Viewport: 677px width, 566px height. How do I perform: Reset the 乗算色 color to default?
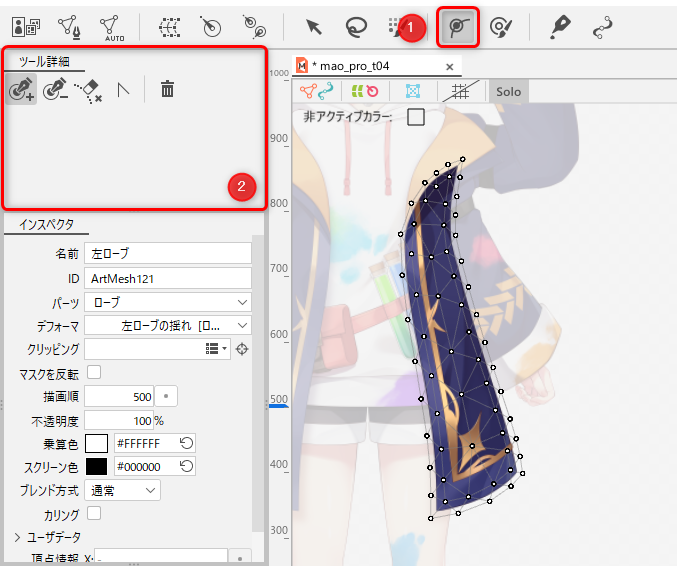187,443
